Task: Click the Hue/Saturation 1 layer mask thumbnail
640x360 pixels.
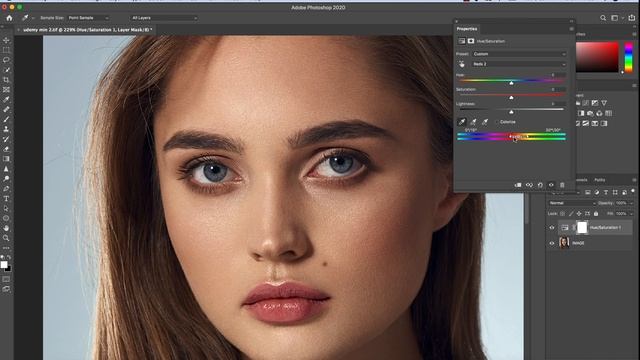Action: pos(582,228)
